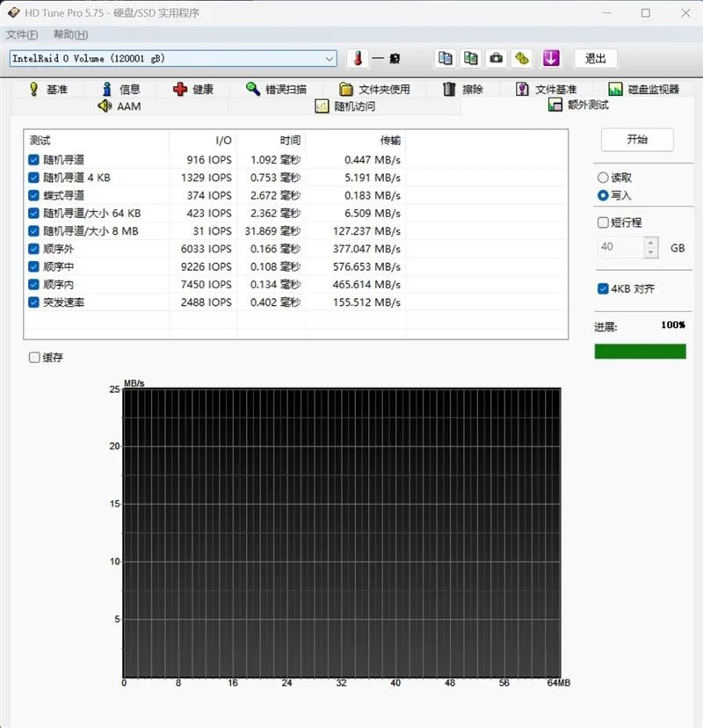Click the copy text to clipboard icon

(445, 59)
